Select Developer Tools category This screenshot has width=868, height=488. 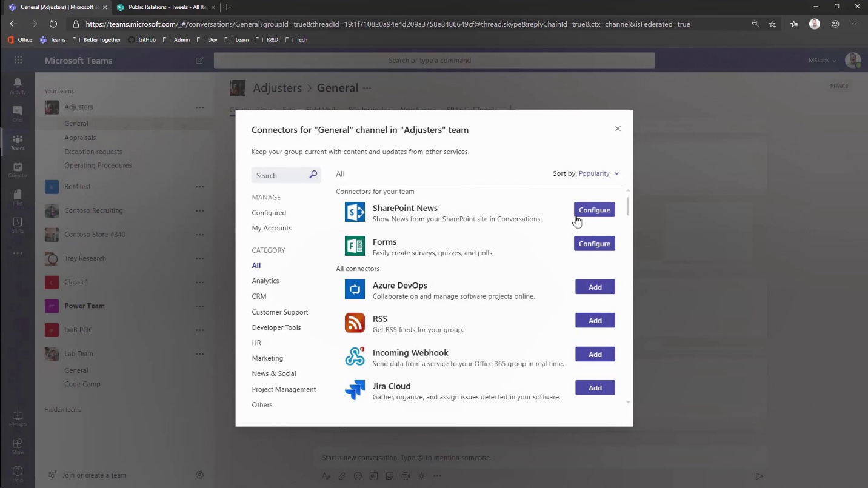pos(276,327)
